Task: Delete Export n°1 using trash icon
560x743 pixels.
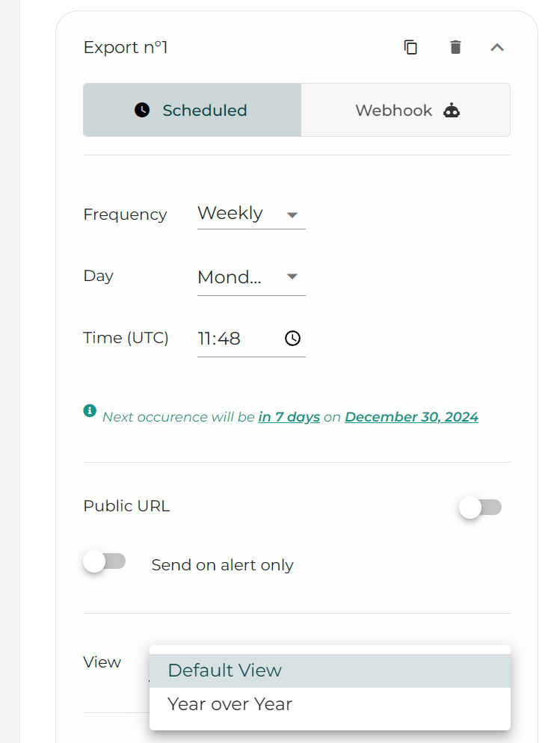Action: click(455, 47)
